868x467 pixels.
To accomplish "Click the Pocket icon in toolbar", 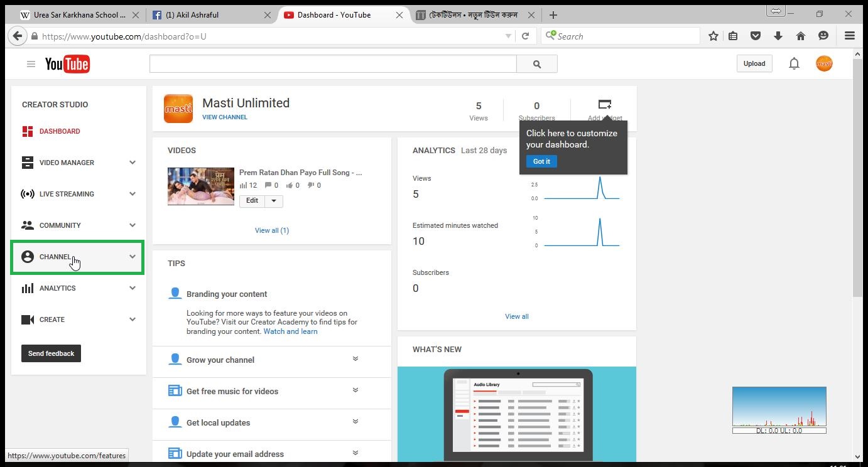I will [x=756, y=36].
